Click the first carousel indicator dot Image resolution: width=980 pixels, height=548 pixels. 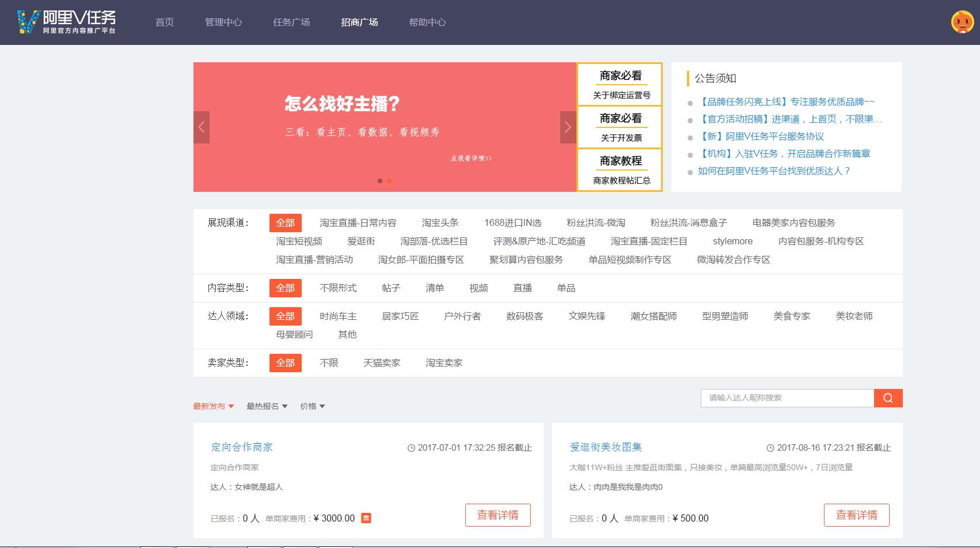click(380, 180)
